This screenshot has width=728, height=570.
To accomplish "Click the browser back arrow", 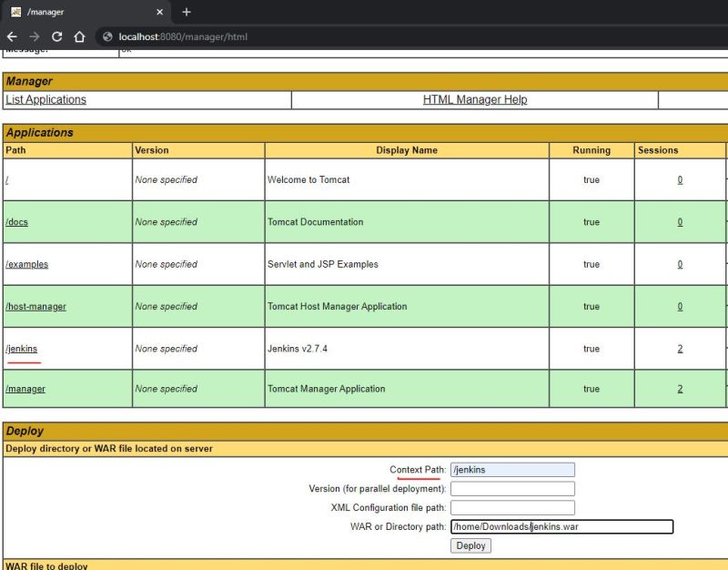I will point(13,37).
